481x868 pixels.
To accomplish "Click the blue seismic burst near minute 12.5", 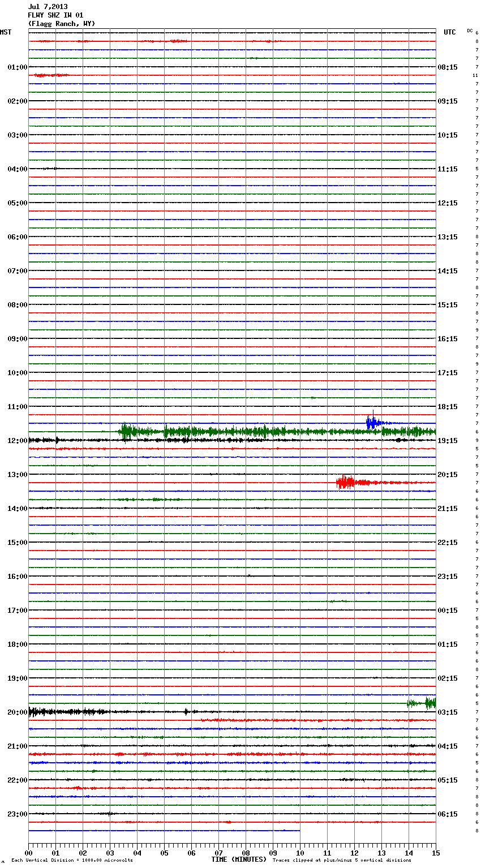I will point(373,422).
